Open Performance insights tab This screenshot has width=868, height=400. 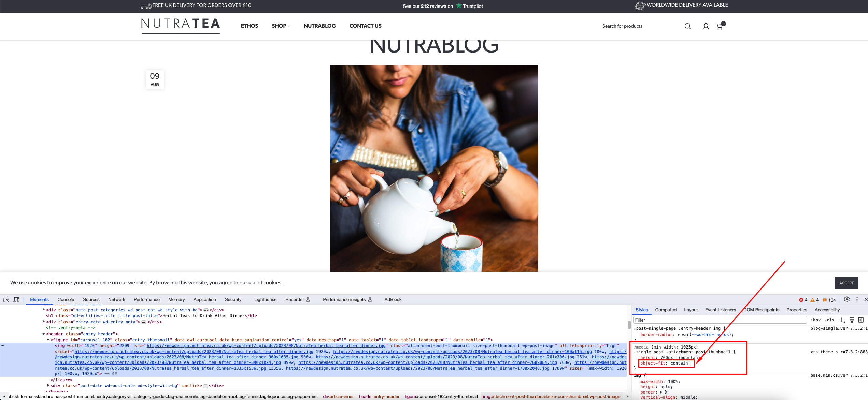pyautogui.click(x=347, y=300)
